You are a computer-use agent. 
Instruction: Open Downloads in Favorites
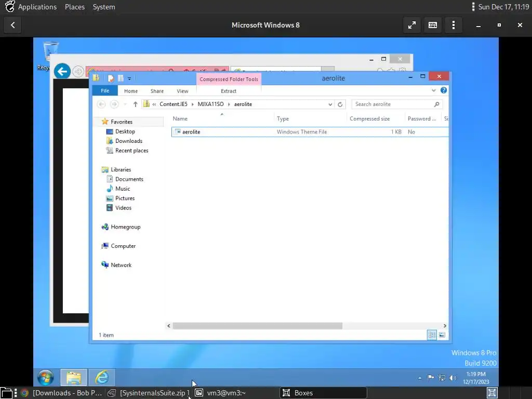[x=129, y=141]
